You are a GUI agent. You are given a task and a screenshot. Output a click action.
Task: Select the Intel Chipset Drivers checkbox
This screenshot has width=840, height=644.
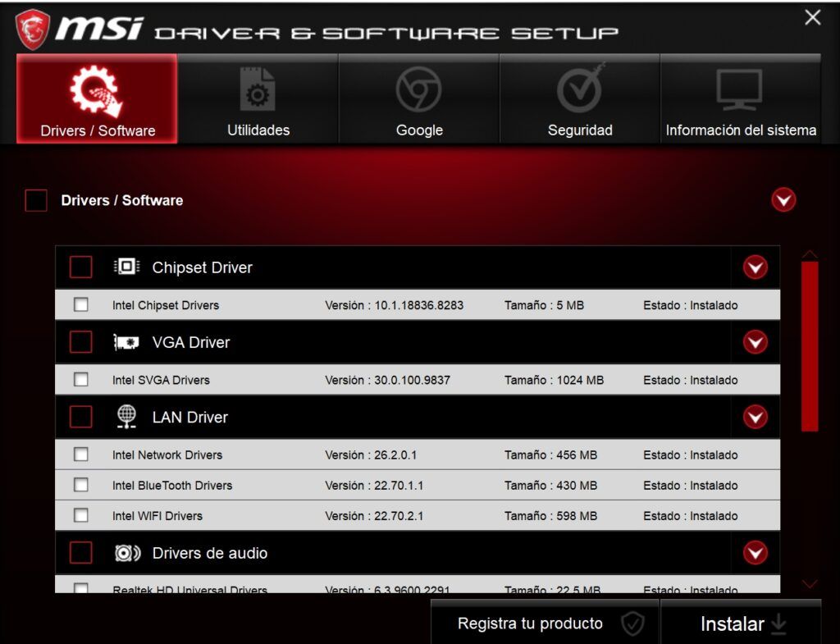point(81,305)
